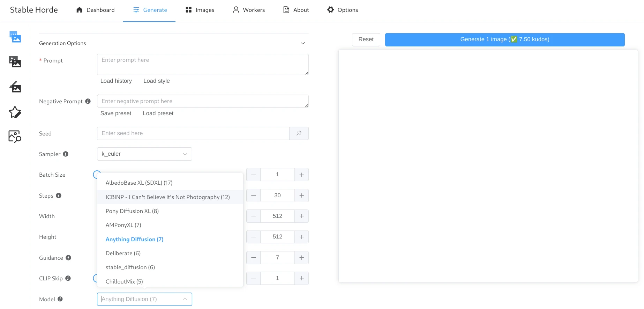Open the star rating sidebar icon

pos(15,112)
